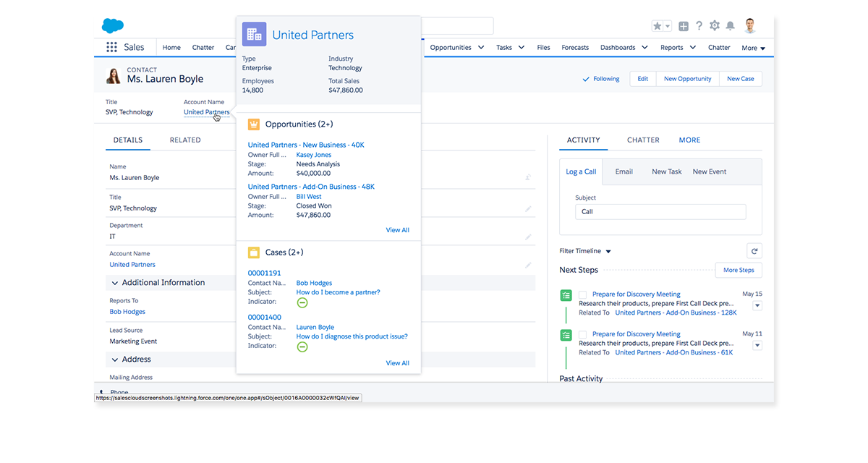Open case number 00001191
The width and height of the screenshot is (868, 463).
(264, 273)
